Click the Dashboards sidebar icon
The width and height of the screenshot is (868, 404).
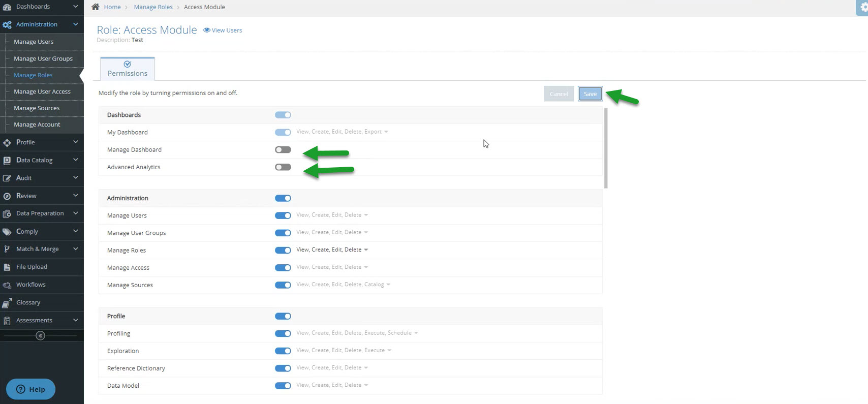coord(7,7)
